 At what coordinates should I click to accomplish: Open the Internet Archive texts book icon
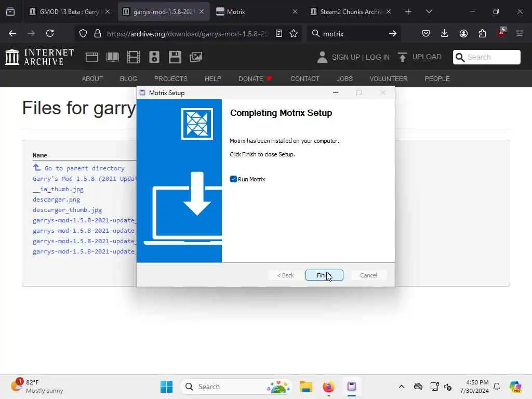point(113,57)
